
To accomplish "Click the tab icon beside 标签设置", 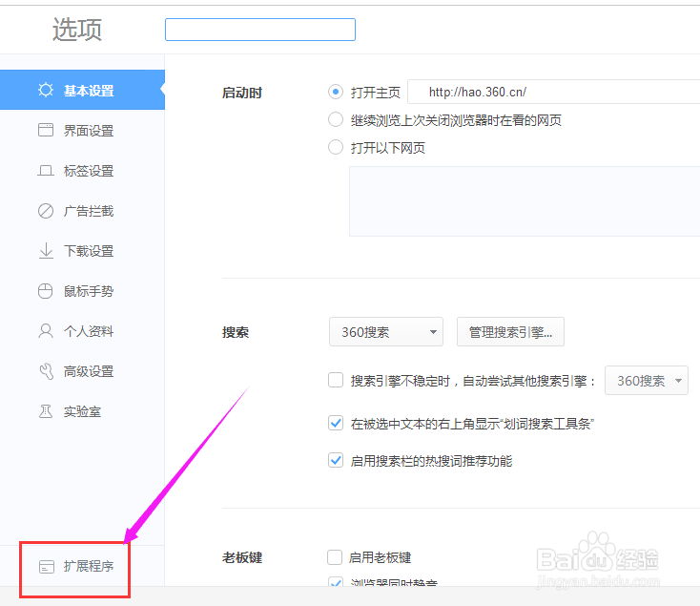I will point(46,170).
